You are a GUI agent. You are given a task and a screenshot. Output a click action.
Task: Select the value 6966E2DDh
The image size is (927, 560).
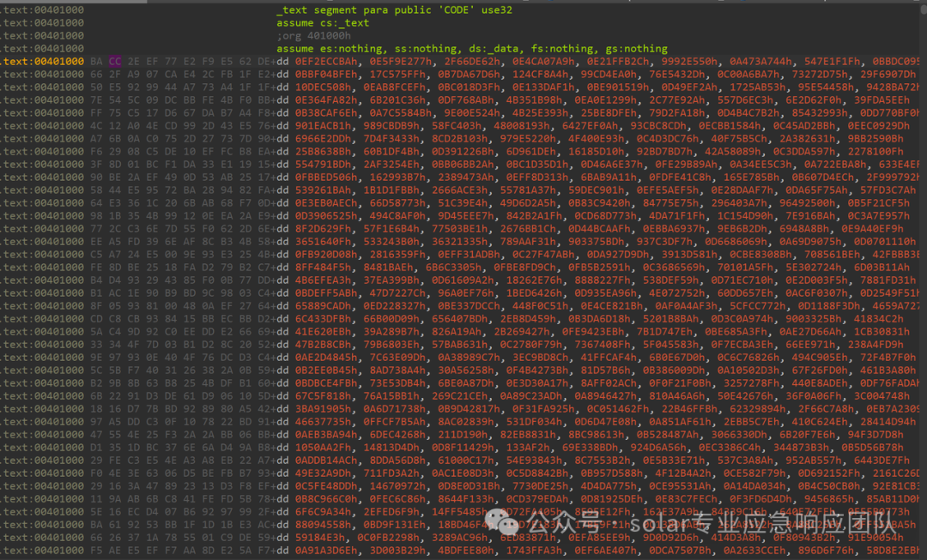[x=324, y=139]
